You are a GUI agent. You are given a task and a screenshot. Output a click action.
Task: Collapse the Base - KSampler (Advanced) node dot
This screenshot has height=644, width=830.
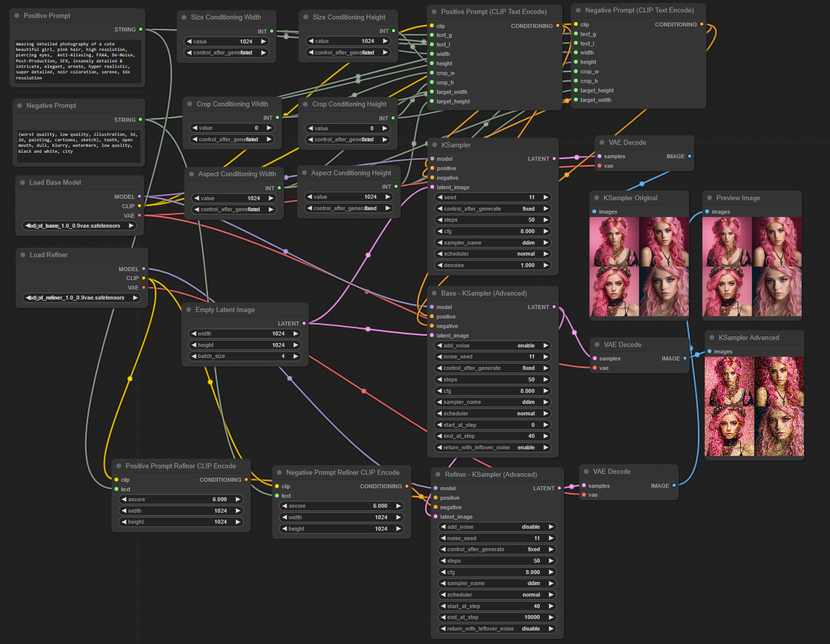click(434, 293)
